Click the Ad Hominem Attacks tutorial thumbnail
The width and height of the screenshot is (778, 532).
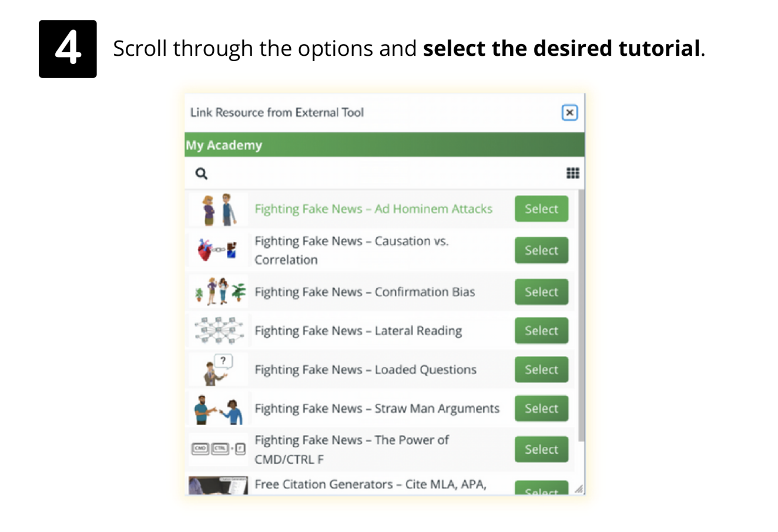(217, 208)
